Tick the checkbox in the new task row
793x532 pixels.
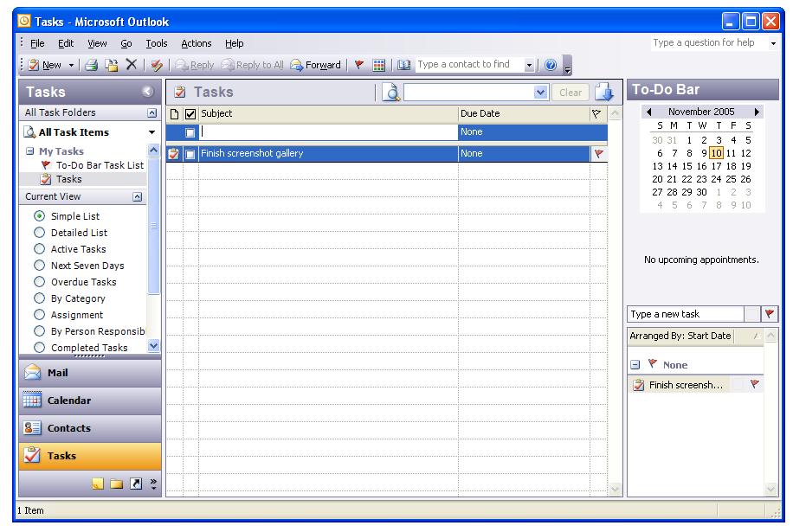point(190,133)
